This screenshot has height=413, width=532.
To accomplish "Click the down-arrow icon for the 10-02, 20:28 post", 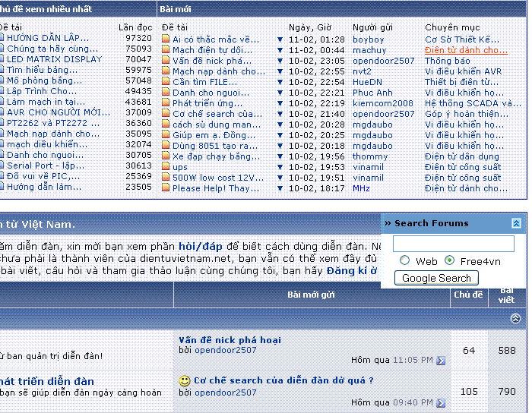I will (x=280, y=125).
